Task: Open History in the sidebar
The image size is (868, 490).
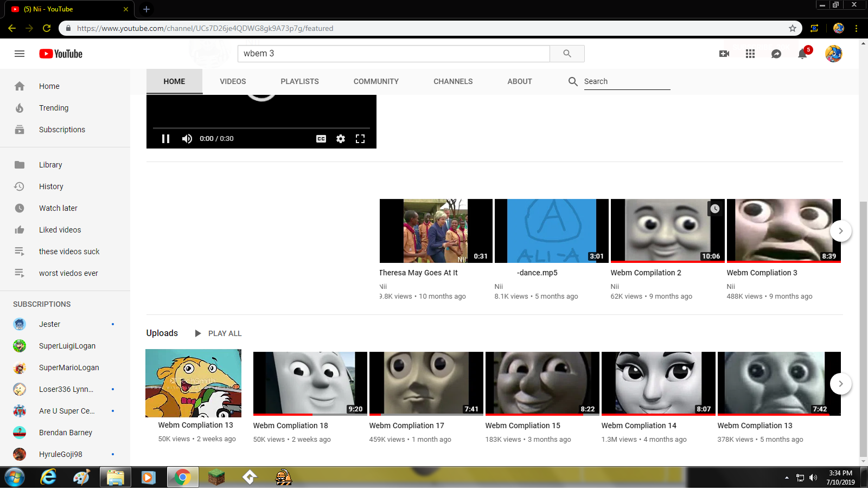Action: [65, 186]
